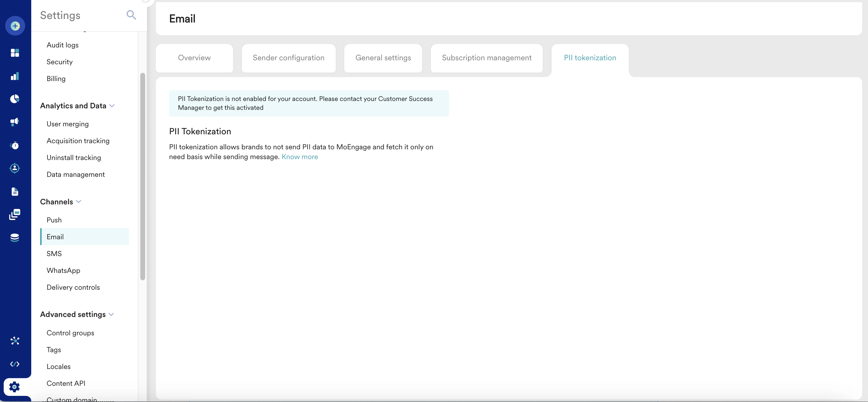Click the settings gear icon
The image size is (868, 402).
pyautogui.click(x=14, y=387)
